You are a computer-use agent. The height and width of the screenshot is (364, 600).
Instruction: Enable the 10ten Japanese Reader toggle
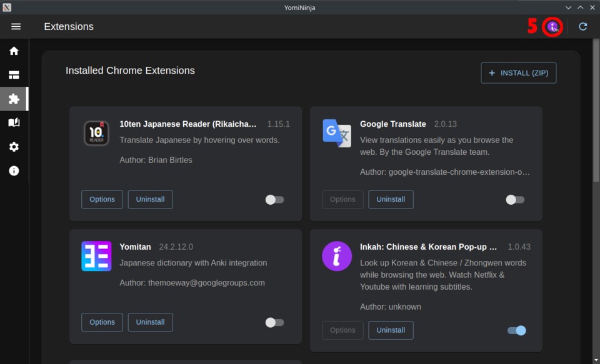click(x=274, y=200)
